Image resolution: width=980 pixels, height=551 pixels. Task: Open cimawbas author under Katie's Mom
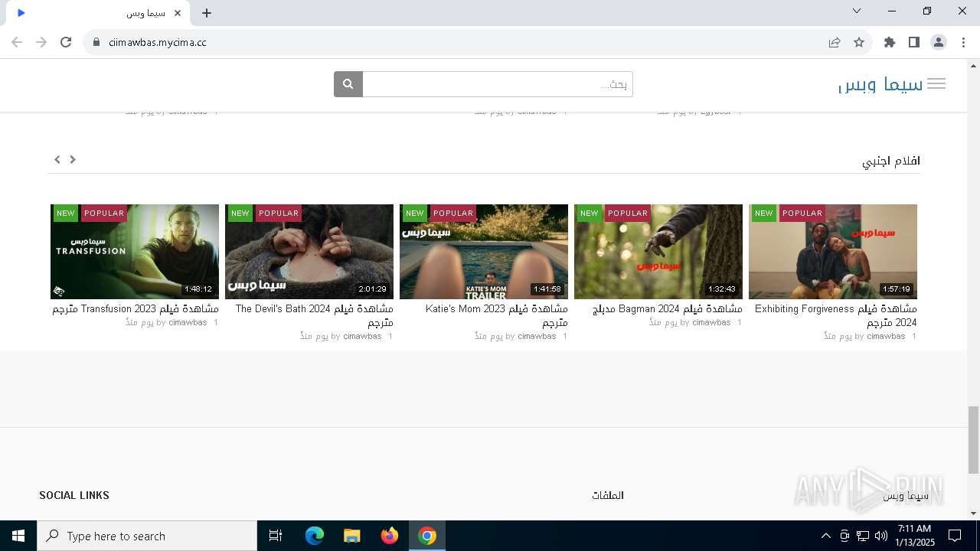pyautogui.click(x=537, y=337)
